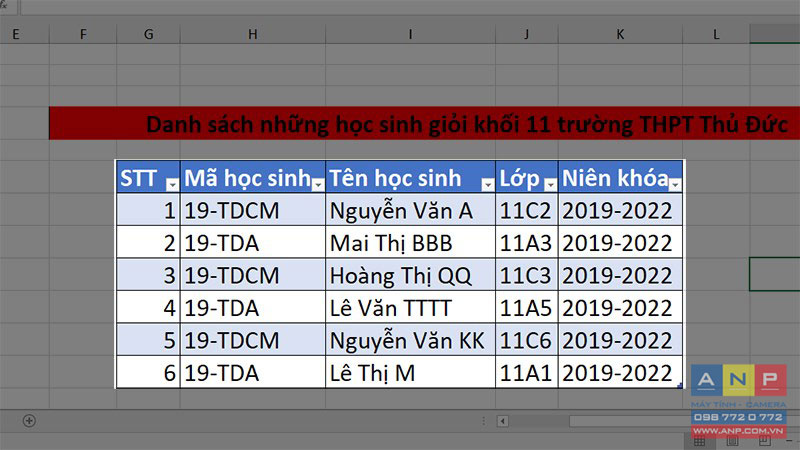This screenshot has width=800, height=450.
Task: Select column H header
Action: tap(253, 34)
